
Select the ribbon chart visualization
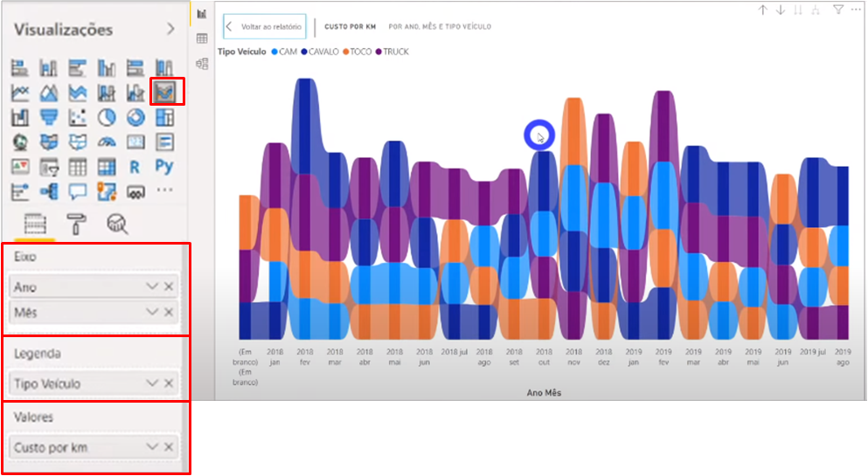tap(163, 92)
